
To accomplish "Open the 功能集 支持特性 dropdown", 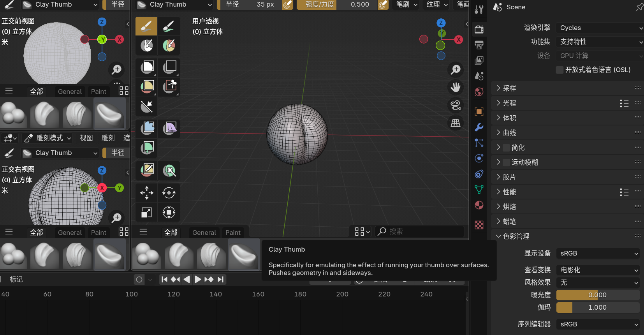I will pyautogui.click(x=600, y=42).
